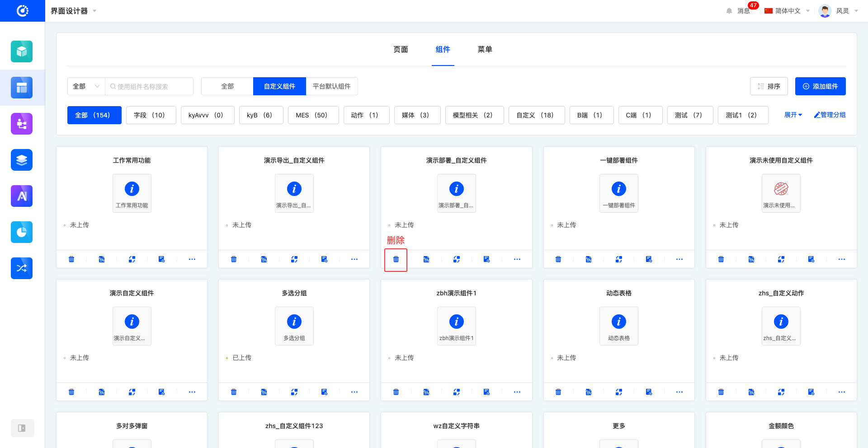The width and height of the screenshot is (868, 448).
Task: Open the 全部 dropdown beside search box
Action: [86, 86]
